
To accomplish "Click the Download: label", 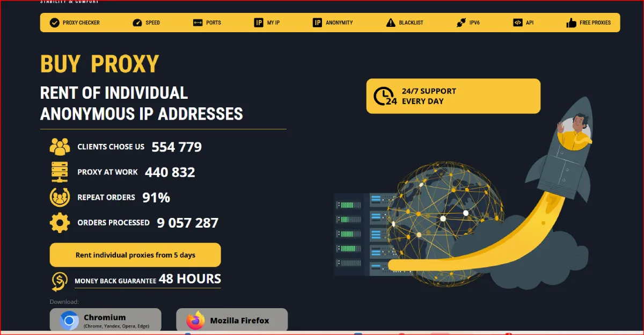I will [x=64, y=302].
